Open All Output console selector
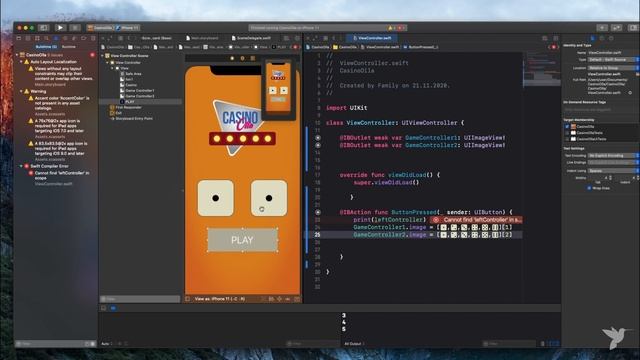 353,344
